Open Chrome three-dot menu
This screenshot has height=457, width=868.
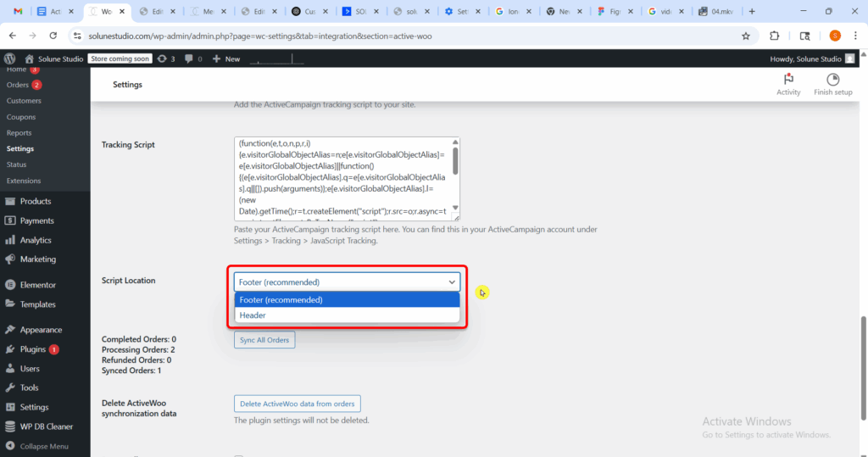[x=855, y=36]
